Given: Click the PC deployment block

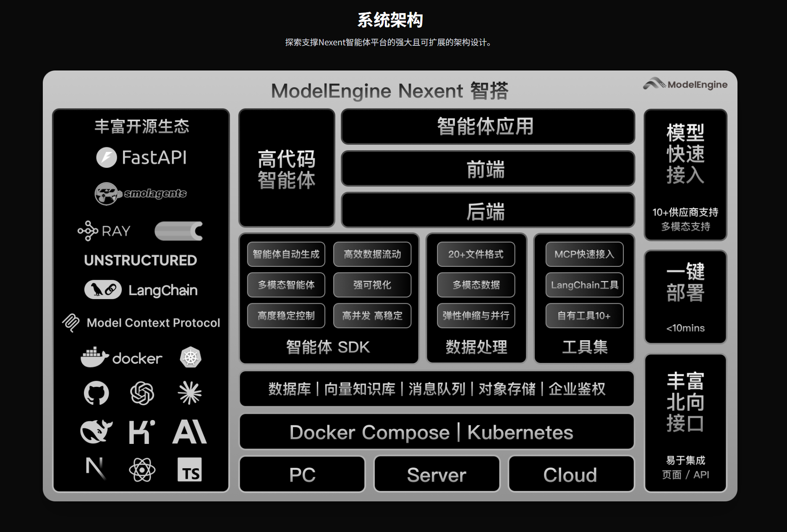Looking at the screenshot, I should [302, 474].
